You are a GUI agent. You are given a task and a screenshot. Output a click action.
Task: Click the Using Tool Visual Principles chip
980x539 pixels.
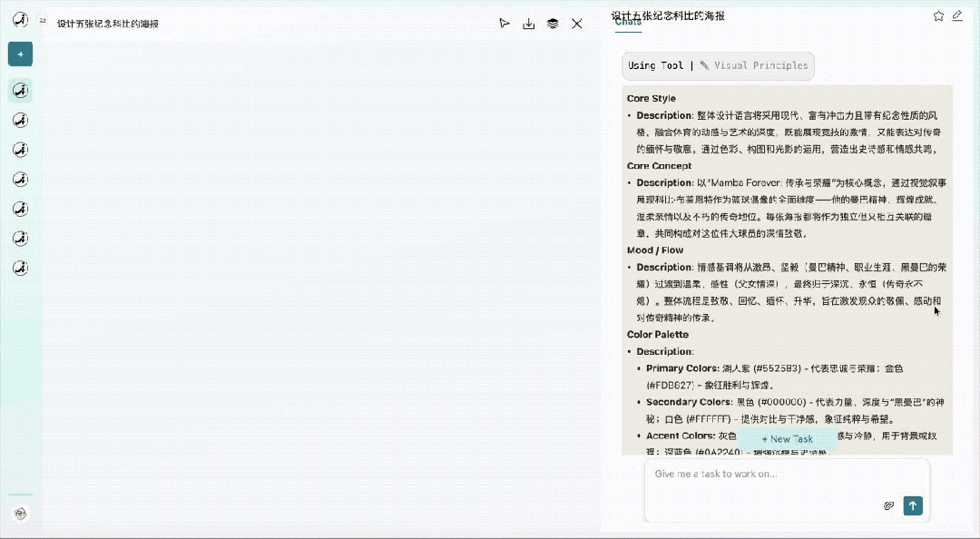pos(718,65)
